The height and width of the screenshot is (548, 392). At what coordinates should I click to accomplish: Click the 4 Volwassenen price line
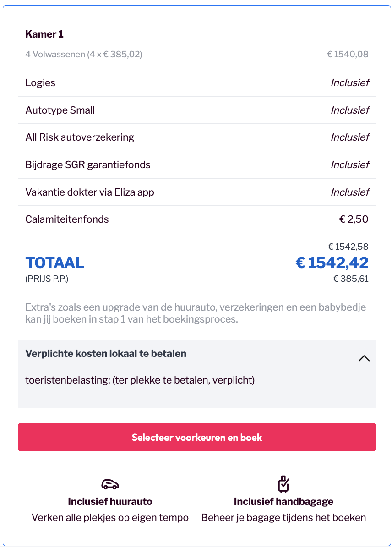click(x=197, y=54)
